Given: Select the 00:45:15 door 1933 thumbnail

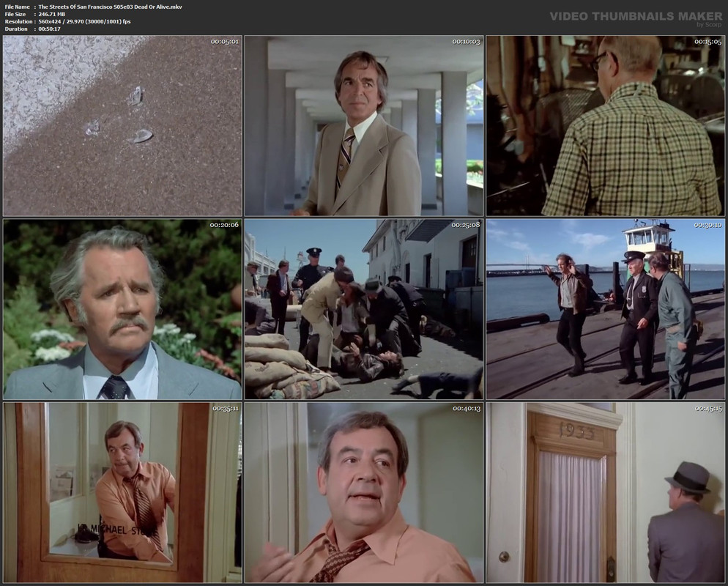Looking at the screenshot, I should tap(606, 493).
